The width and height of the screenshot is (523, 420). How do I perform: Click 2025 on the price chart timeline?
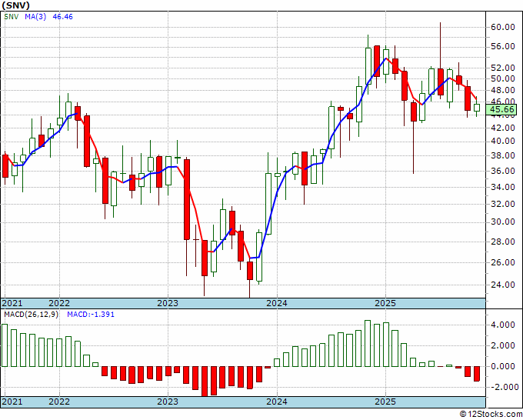385,303
